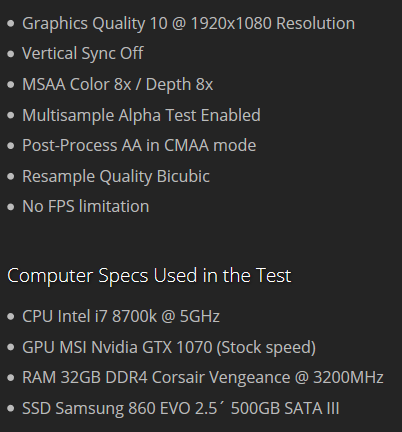Image resolution: width=402 pixels, height=432 pixels.
Task: Click the word Bicubic
Action: click(183, 176)
